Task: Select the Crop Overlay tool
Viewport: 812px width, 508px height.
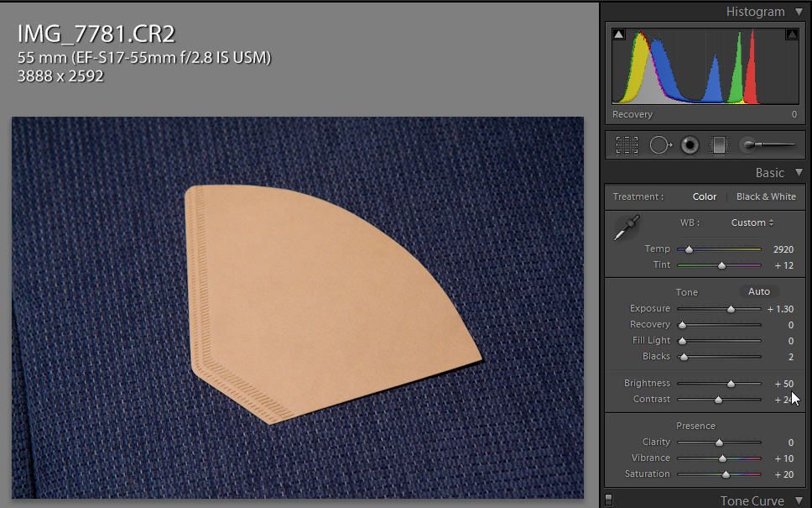Action: [627, 145]
